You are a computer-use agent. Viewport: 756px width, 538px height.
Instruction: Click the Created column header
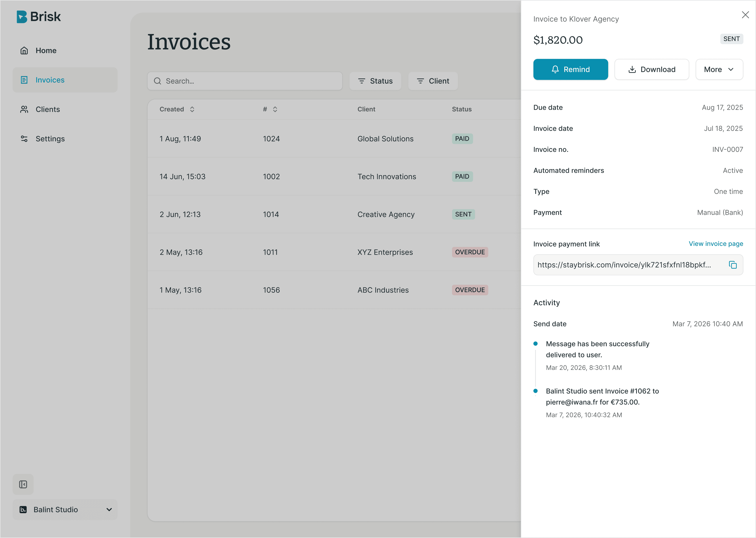pos(172,109)
